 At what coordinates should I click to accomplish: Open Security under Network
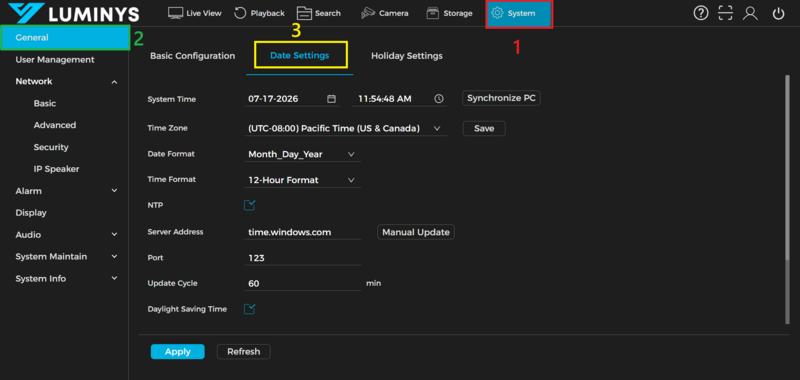click(x=51, y=147)
